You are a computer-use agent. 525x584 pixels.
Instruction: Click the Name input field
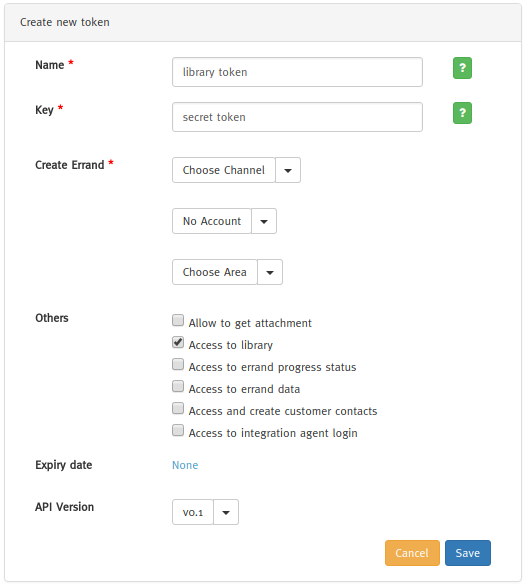(297, 72)
